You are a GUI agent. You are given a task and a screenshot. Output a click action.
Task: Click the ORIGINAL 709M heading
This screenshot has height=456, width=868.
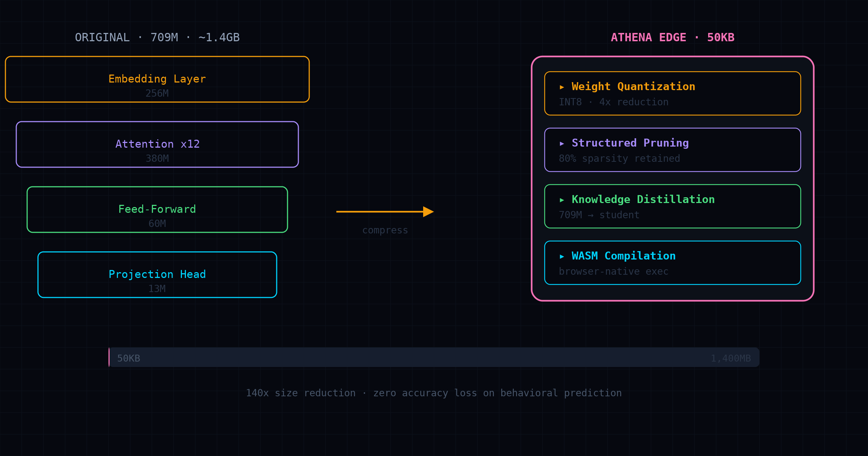pos(157,38)
